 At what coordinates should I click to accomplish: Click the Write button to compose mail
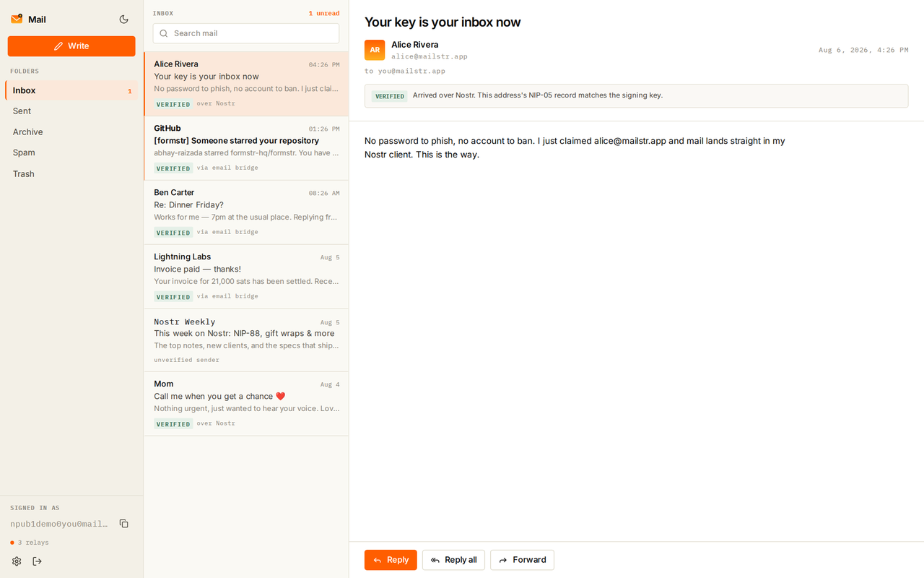[x=71, y=46]
